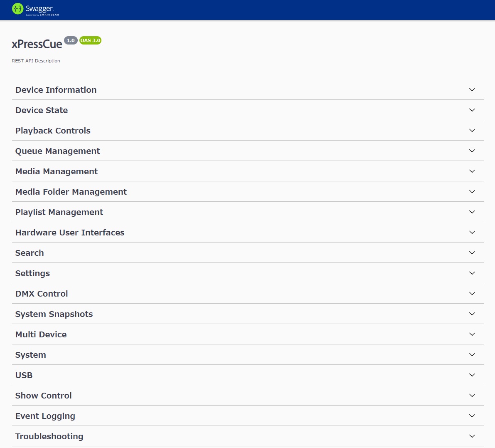This screenshot has width=495, height=448.
Task: Open the Playback Controls section title
Action: pos(53,131)
